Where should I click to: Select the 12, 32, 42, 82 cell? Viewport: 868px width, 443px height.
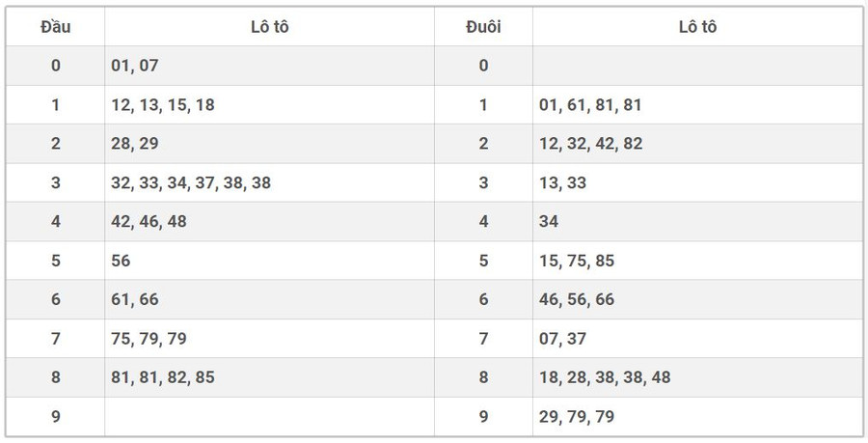coord(590,144)
